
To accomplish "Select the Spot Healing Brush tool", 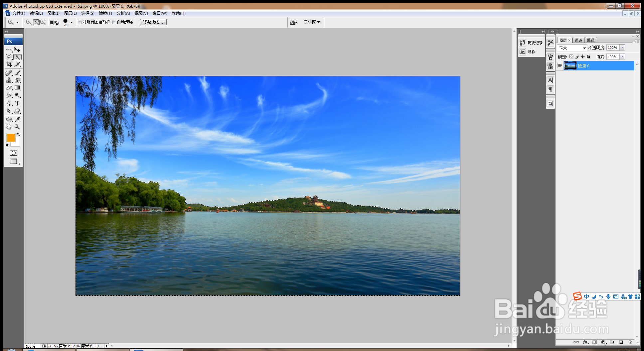I will (x=9, y=73).
